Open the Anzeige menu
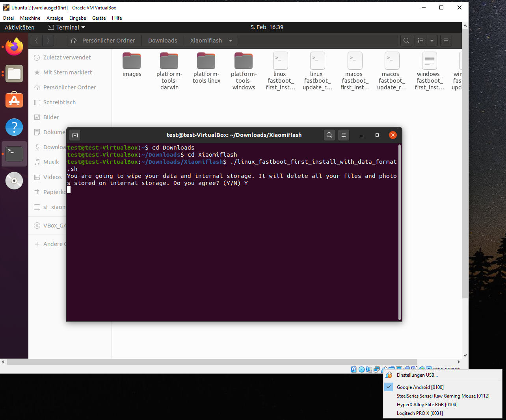 (55, 18)
